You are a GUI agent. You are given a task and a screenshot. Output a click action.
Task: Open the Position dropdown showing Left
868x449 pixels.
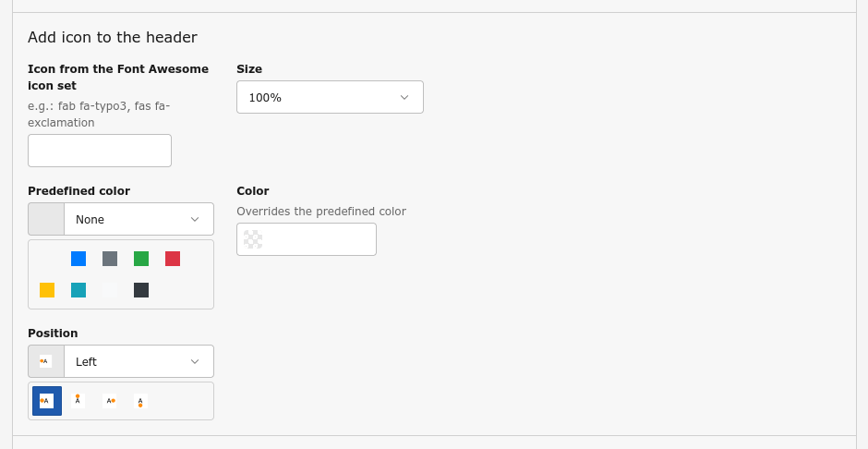[139, 361]
